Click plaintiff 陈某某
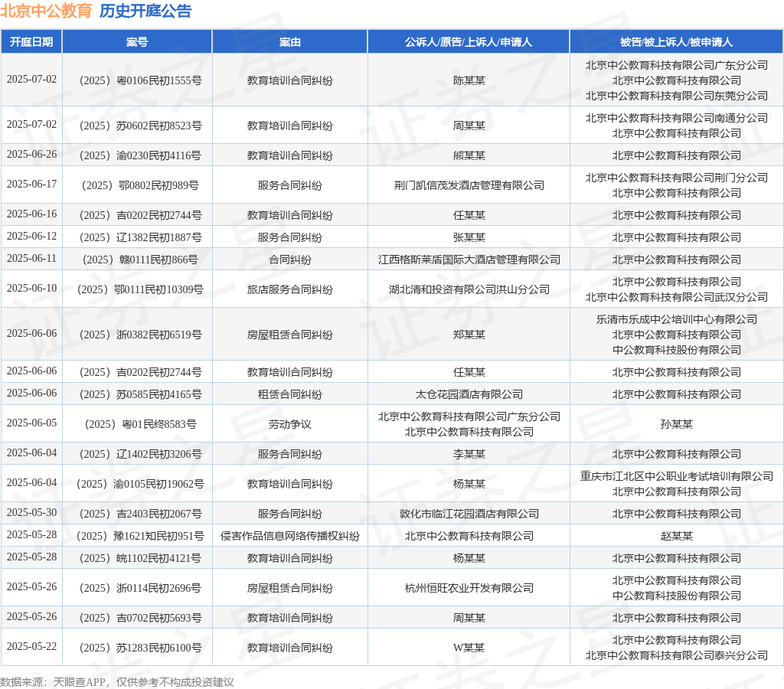The image size is (784, 689). [469, 80]
